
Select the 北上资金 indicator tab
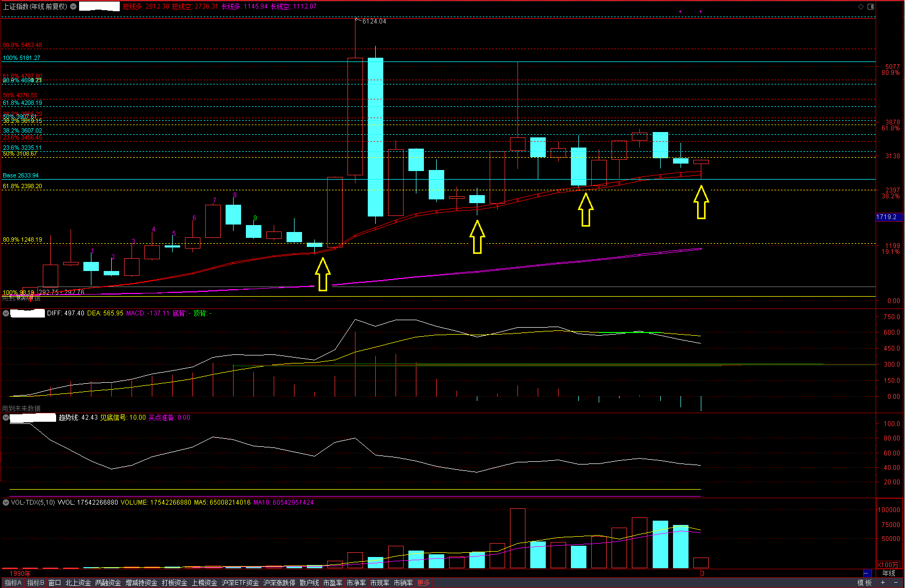click(78, 583)
